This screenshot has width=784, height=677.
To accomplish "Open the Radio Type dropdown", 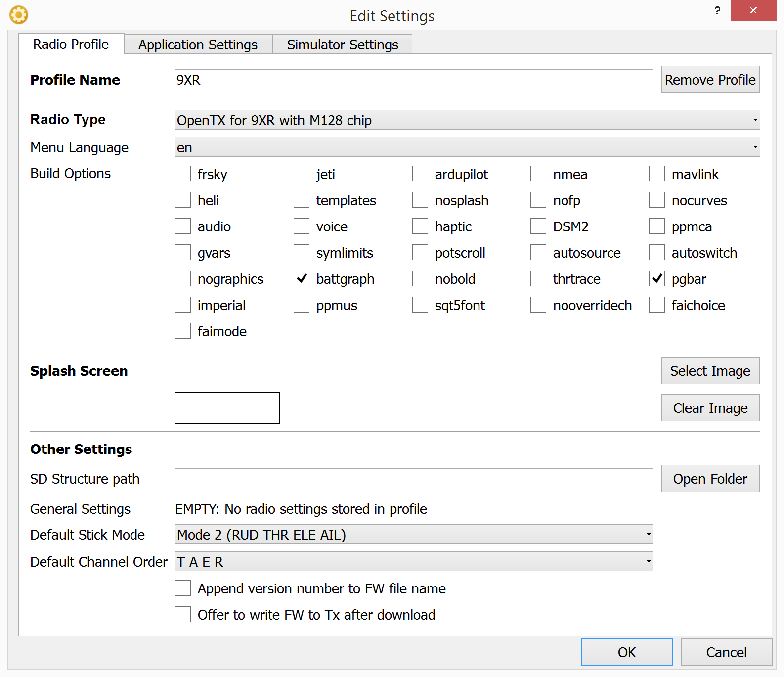I will pyautogui.click(x=467, y=120).
